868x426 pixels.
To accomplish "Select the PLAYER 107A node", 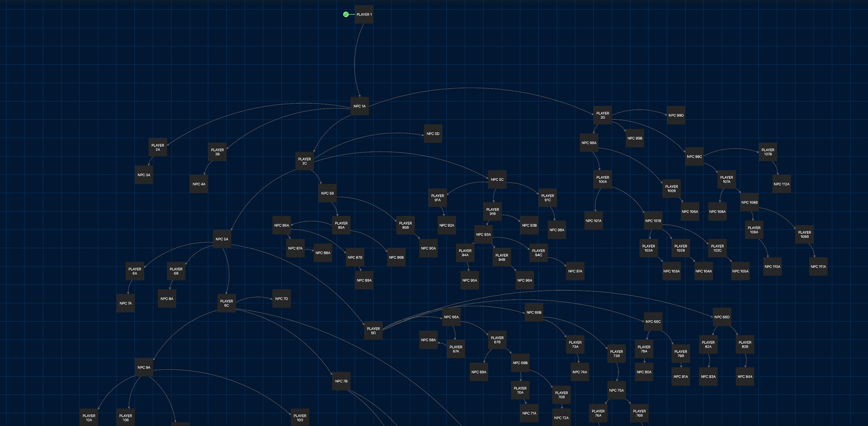I will (x=726, y=179).
